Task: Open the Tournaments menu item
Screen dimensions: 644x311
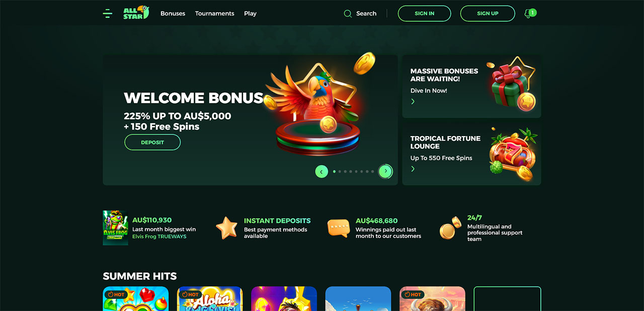Action: (x=215, y=14)
